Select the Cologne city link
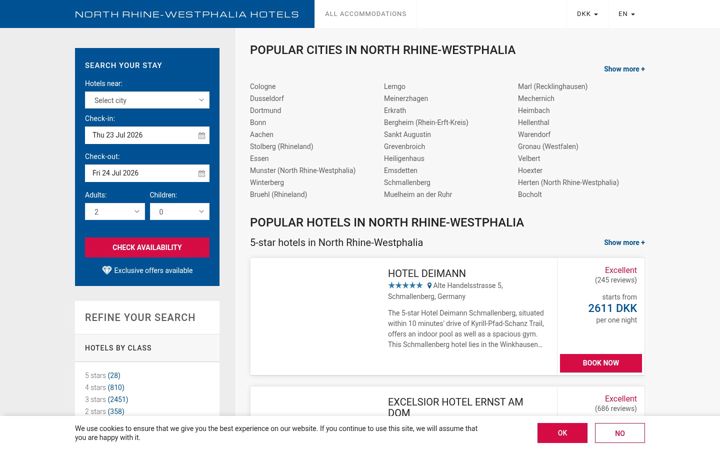720x450 pixels. tap(263, 86)
